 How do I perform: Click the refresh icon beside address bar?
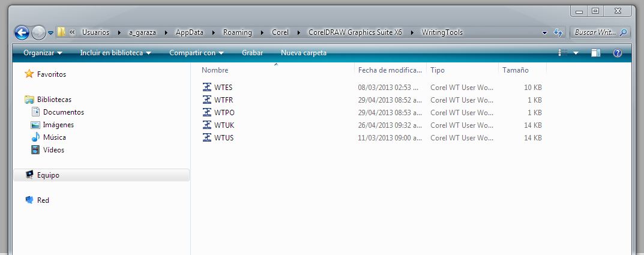coord(558,32)
